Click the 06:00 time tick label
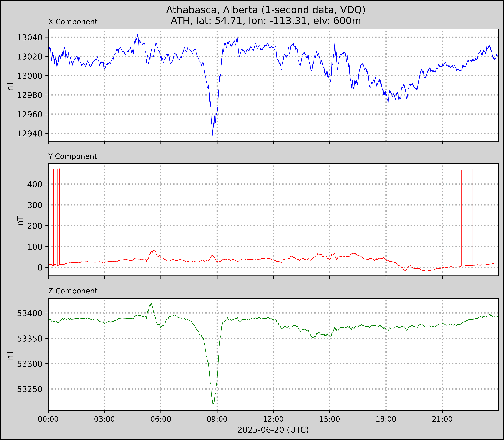 (x=161, y=419)
